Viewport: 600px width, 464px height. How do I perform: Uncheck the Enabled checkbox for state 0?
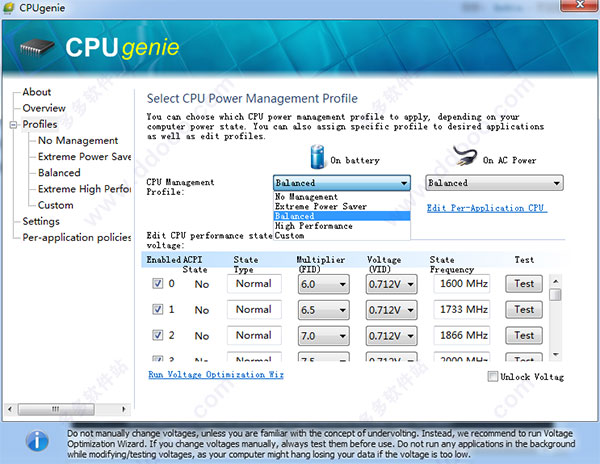(x=157, y=283)
